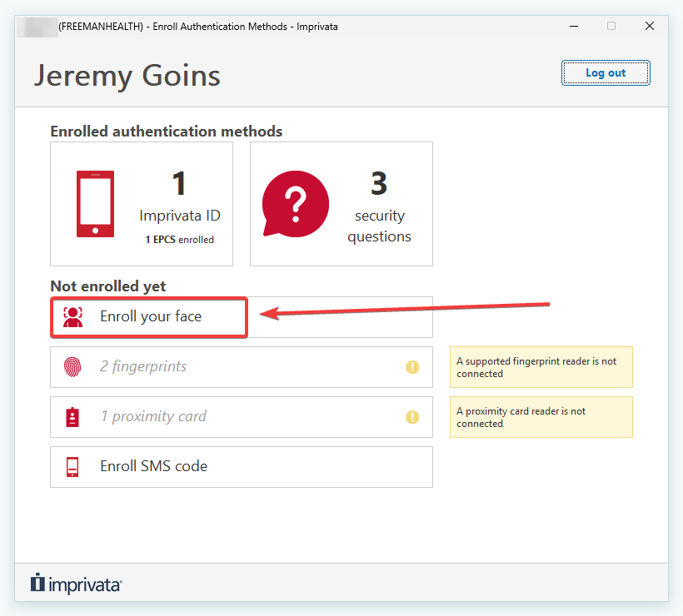Select the 2 fingerprints row
This screenshot has width=683, height=616.
pos(242,367)
